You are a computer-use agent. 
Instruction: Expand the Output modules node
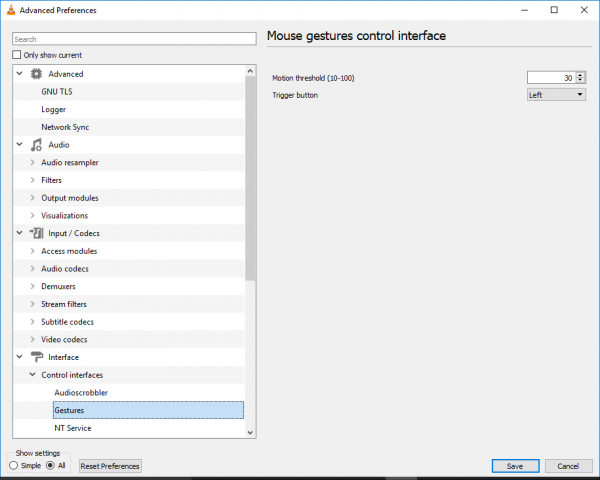click(x=33, y=198)
